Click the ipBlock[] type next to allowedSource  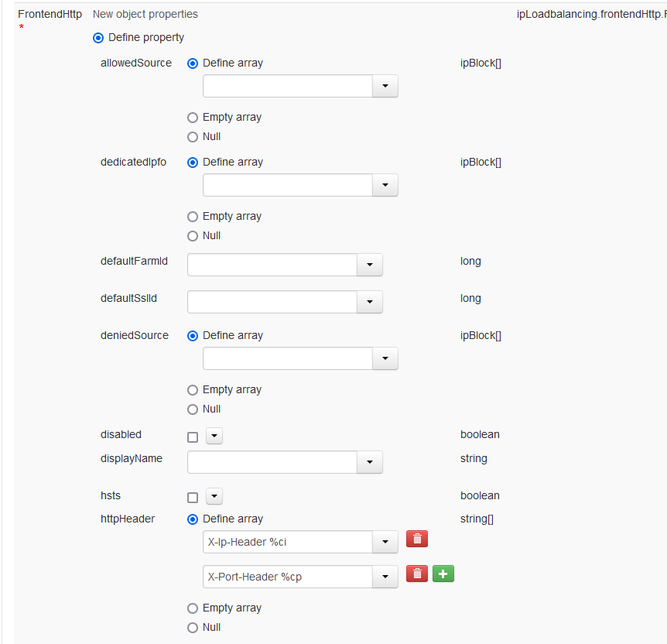point(481,63)
